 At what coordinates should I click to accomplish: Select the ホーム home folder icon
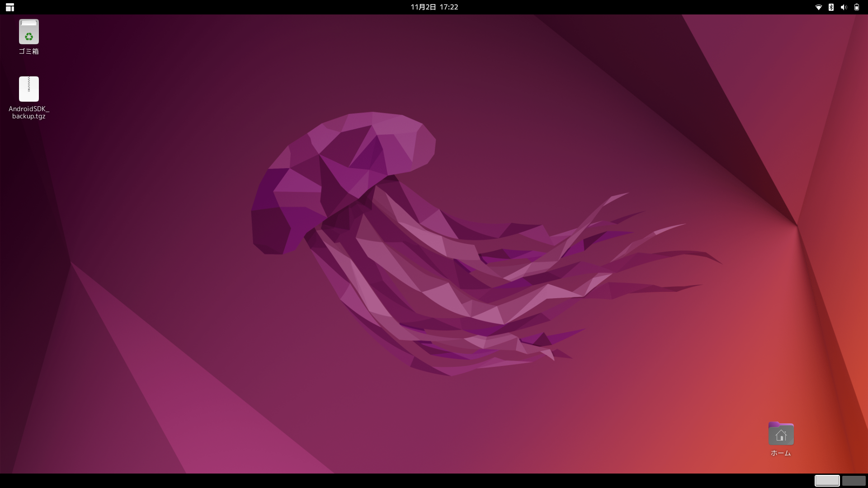(781, 434)
